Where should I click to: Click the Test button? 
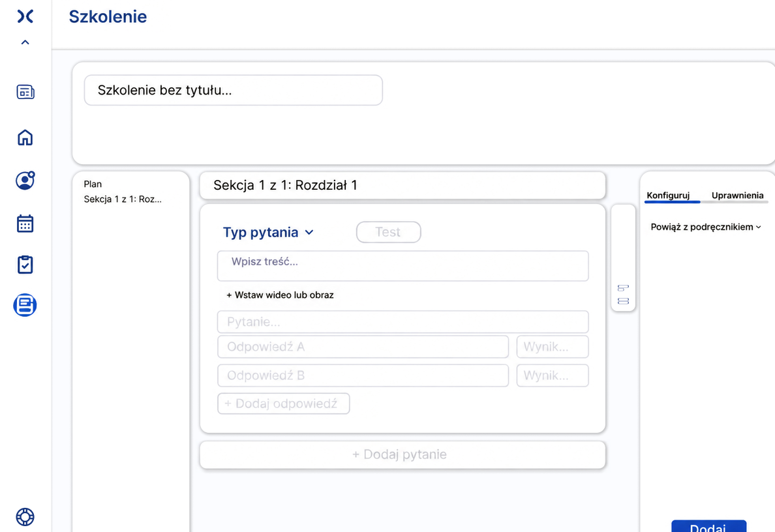point(389,232)
